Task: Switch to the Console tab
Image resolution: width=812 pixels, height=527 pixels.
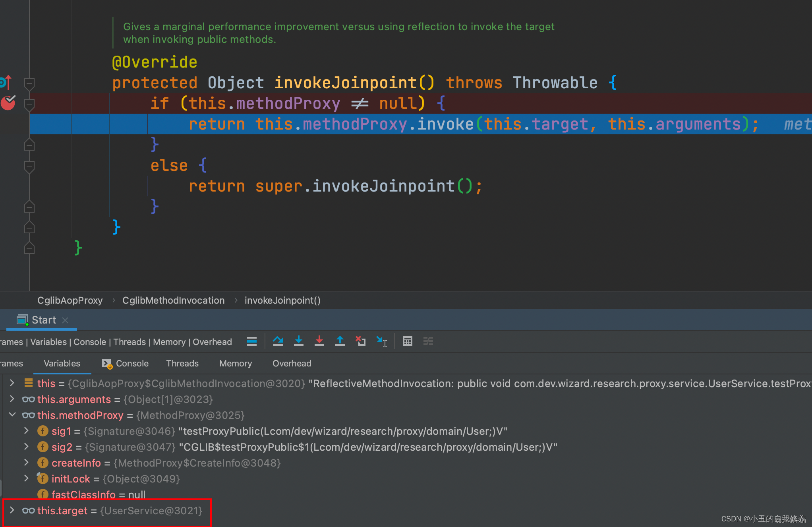Action: click(x=125, y=363)
